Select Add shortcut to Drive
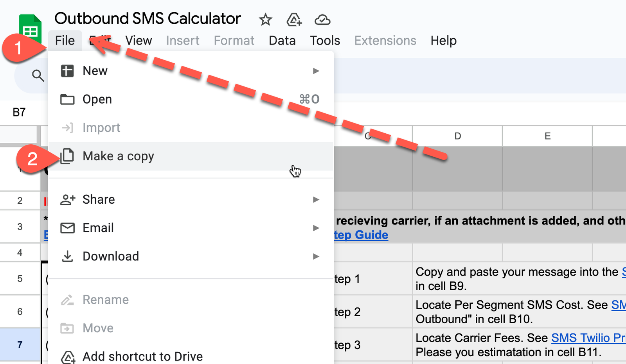 coord(142,356)
